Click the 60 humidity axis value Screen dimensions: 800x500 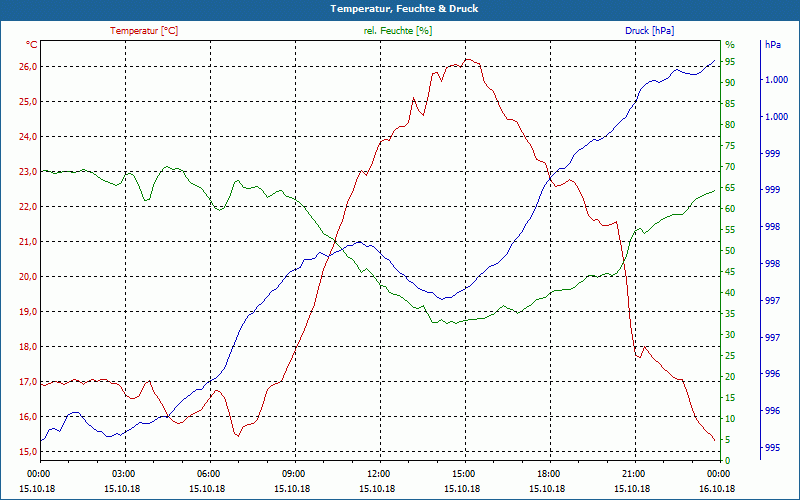tap(730, 209)
